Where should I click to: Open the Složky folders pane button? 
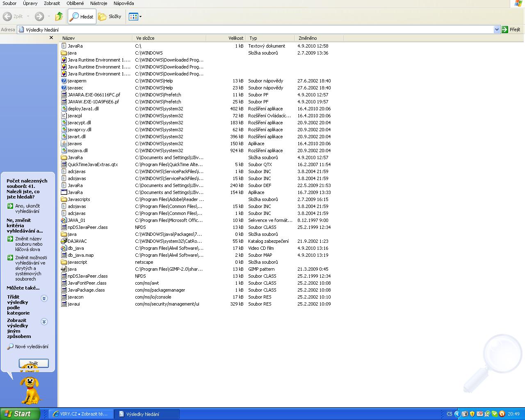coord(110,16)
